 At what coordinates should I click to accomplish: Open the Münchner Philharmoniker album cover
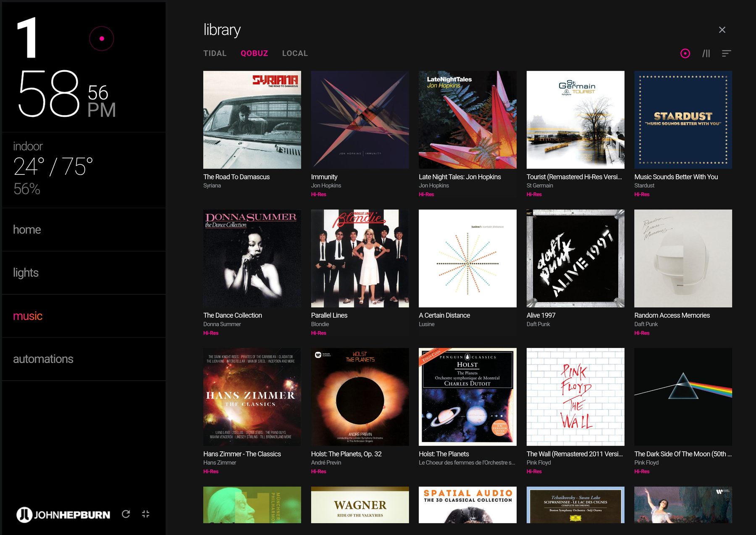pos(252,505)
